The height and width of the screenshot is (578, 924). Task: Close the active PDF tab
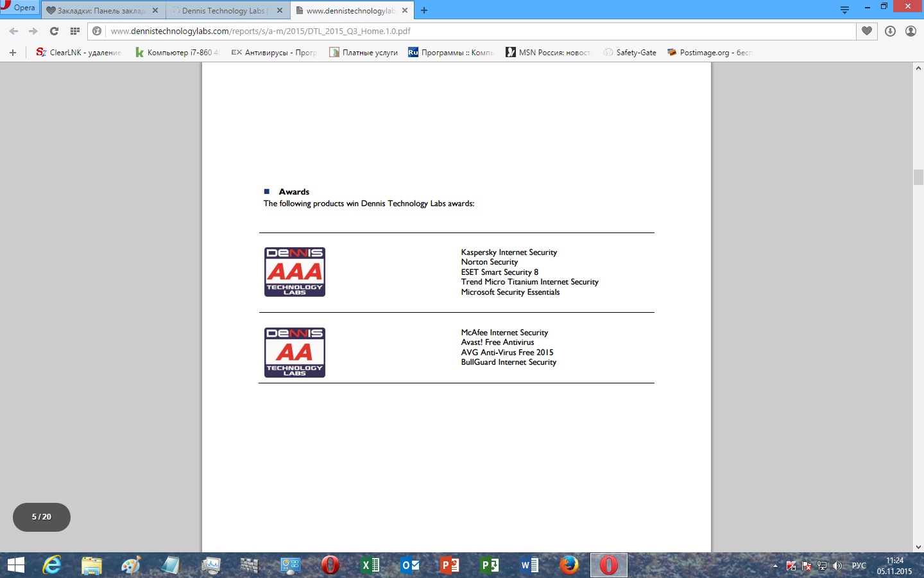tap(405, 10)
